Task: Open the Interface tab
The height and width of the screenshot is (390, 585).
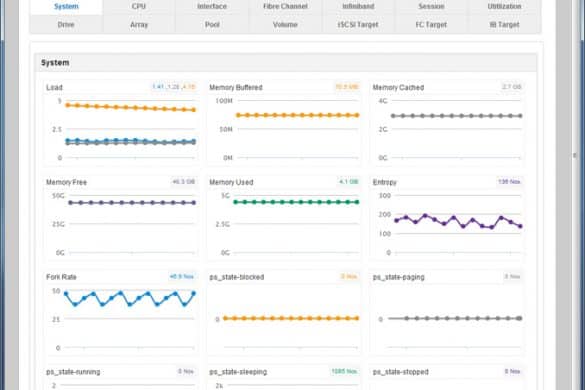Action: pos(212,6)
